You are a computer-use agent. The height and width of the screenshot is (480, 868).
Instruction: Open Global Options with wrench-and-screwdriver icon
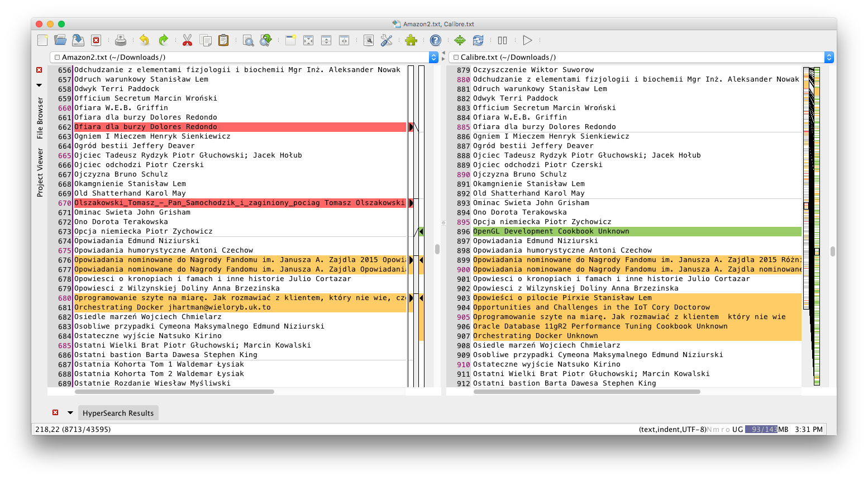[387, 40]
